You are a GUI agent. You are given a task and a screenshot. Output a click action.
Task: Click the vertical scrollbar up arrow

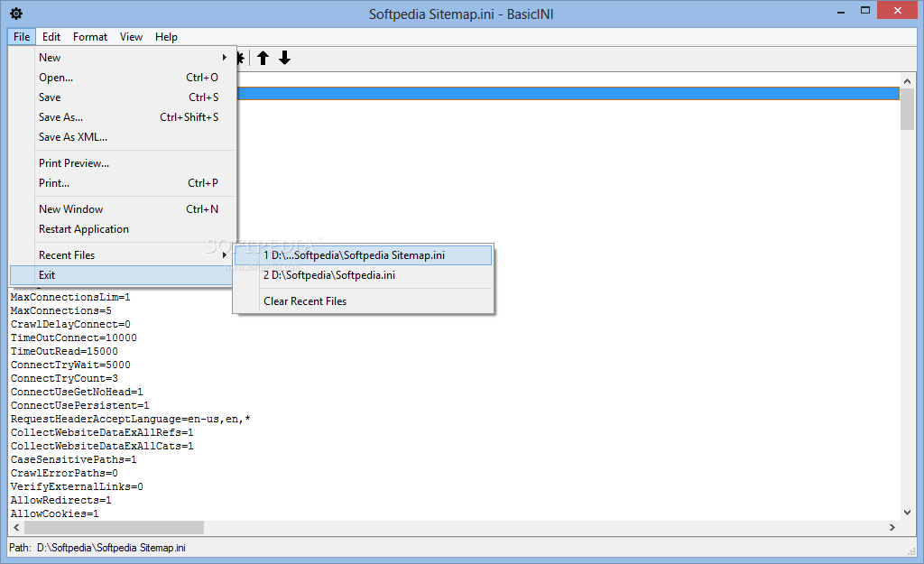click(x=907, y=81)
